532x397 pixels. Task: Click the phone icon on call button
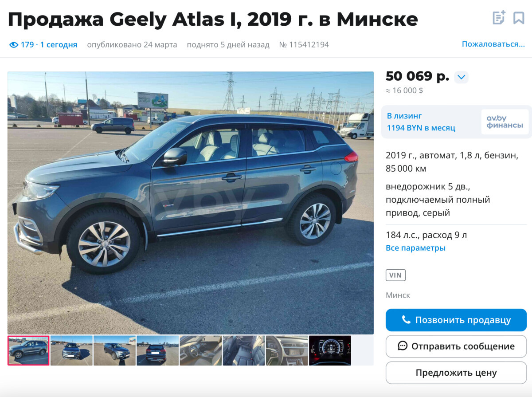click(x=406, y=320)
